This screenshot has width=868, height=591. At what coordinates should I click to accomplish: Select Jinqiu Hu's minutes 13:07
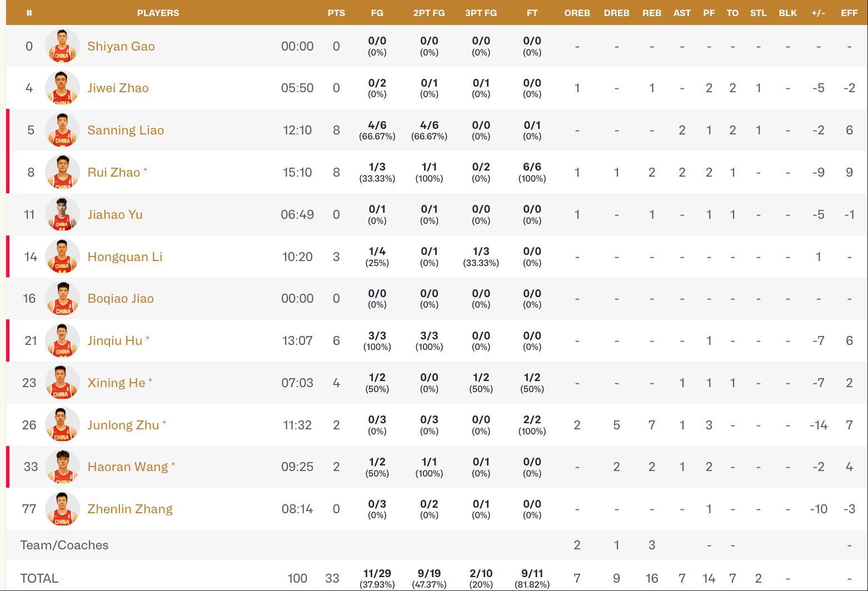[297, 340]
